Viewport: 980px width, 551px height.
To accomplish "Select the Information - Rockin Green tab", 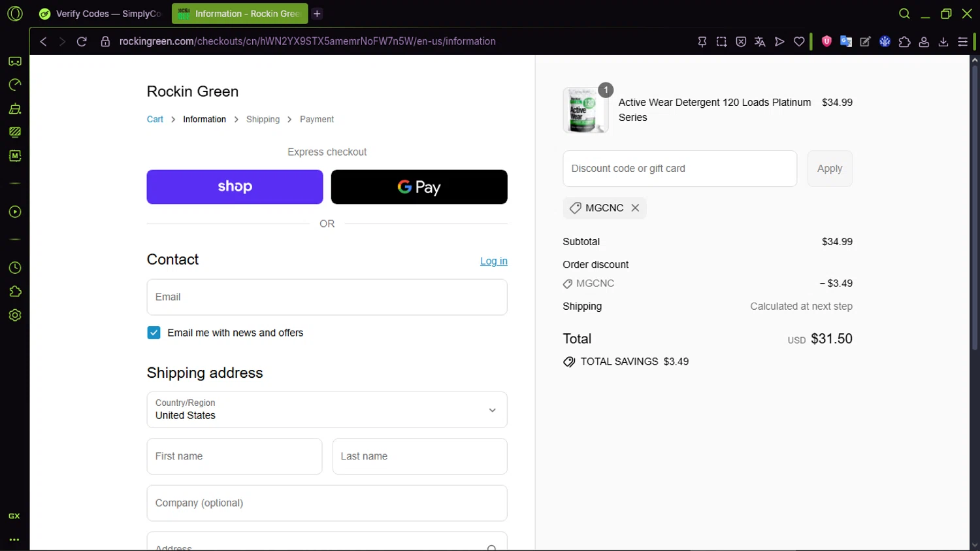I will [239, 14].
